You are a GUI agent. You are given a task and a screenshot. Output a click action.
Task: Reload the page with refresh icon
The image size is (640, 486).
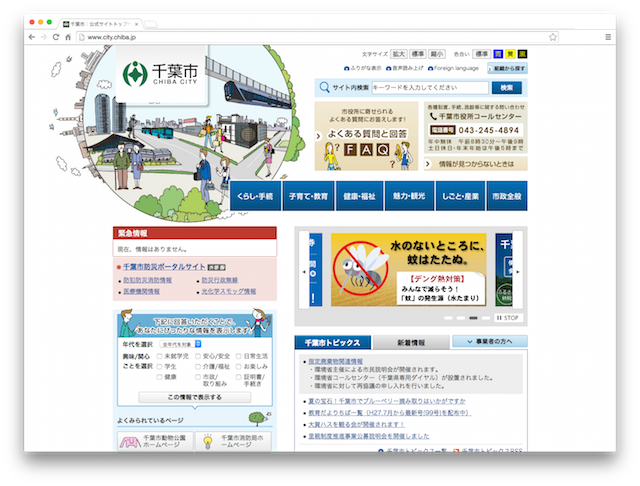[x=56, y=37]
